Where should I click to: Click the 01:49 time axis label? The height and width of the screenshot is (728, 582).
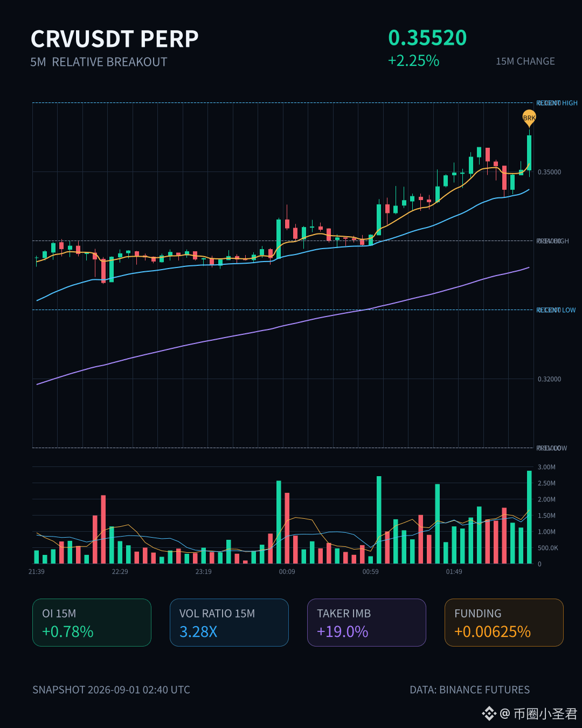click(x=454, y=572)
